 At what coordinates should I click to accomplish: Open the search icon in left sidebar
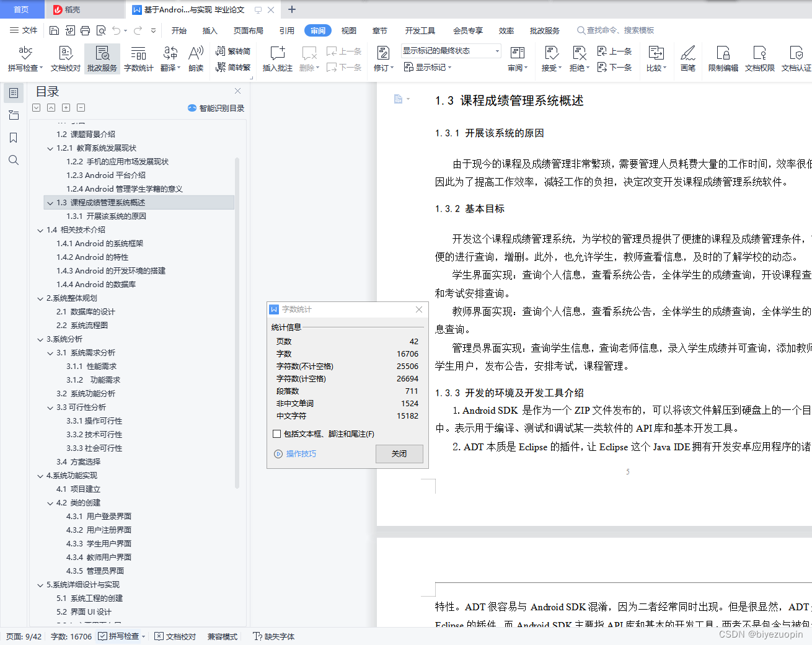click(x=13, y=160)
